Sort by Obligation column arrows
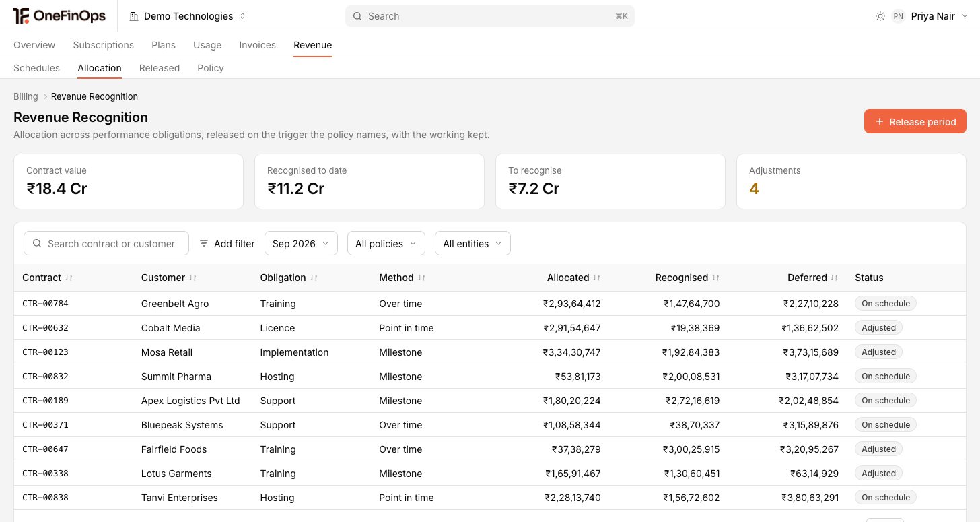 point(314,278)
